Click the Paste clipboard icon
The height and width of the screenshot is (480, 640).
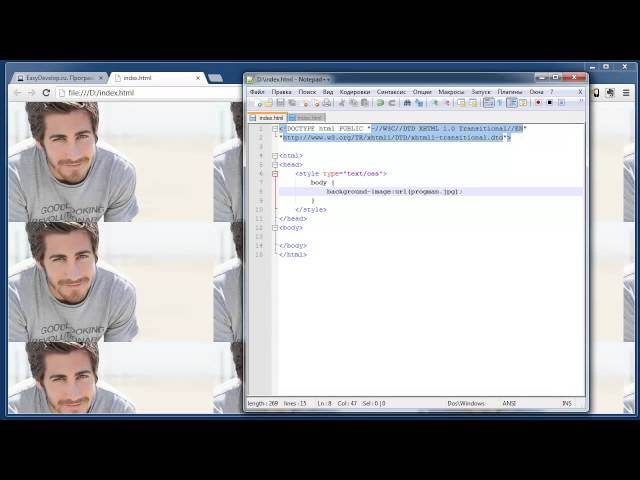[364, 103]
